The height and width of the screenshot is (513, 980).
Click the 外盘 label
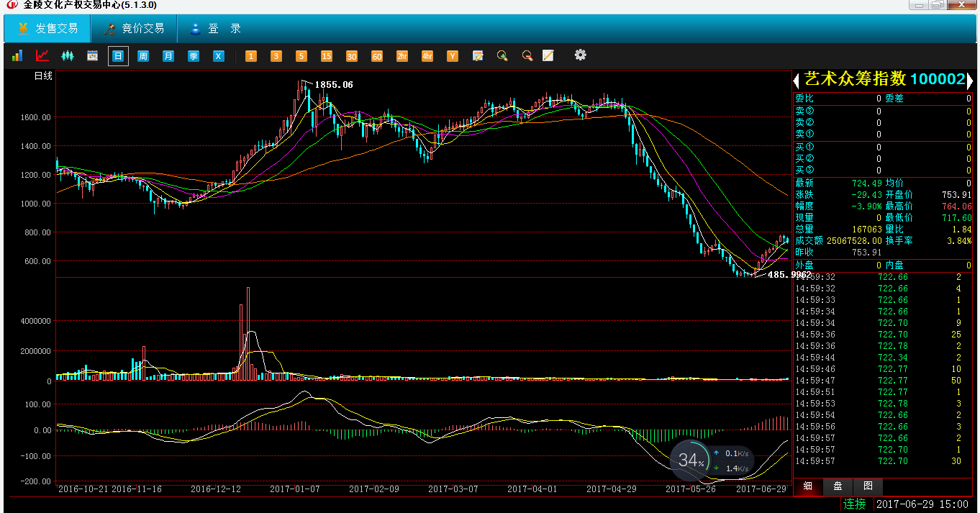click(804, 265)
